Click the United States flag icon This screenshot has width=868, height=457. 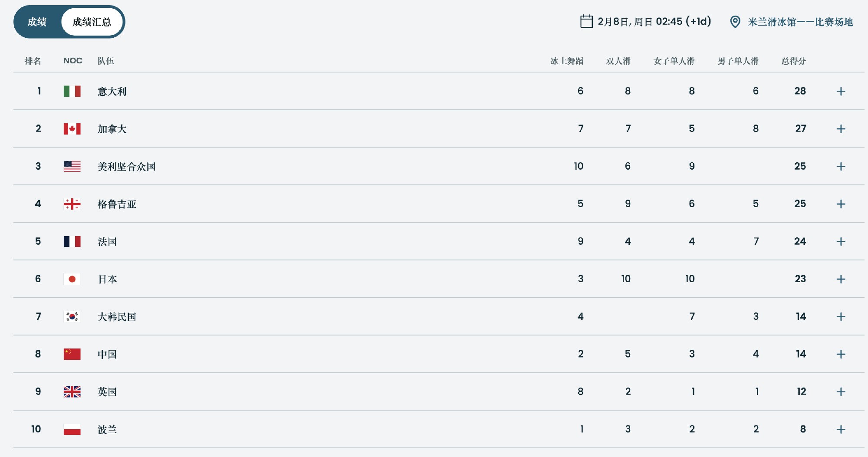click(x=72, y=166)
